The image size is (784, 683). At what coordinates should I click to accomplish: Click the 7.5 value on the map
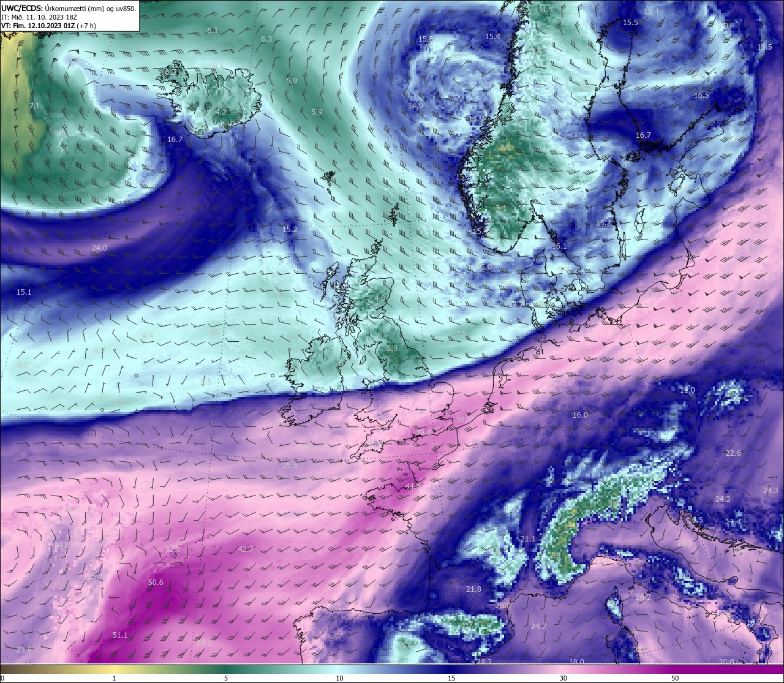(x=462, y=333)
